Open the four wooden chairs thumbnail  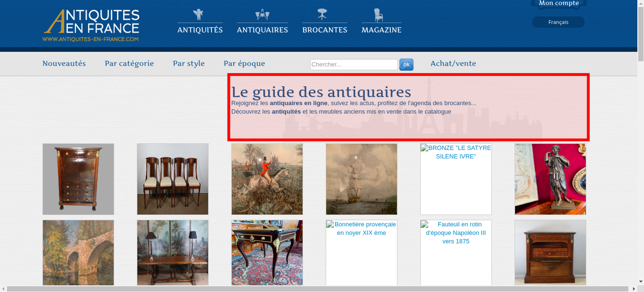(x=173, y=179)
